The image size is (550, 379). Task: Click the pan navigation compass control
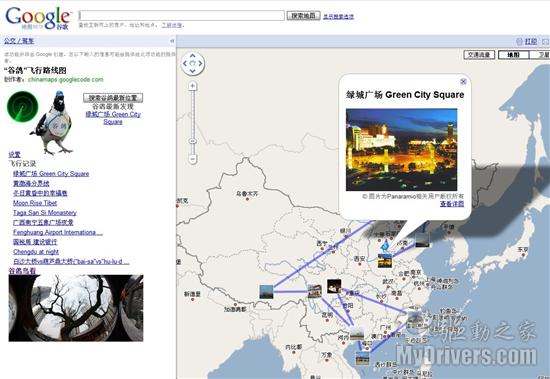pyautogui.click(x=193, y=64)
